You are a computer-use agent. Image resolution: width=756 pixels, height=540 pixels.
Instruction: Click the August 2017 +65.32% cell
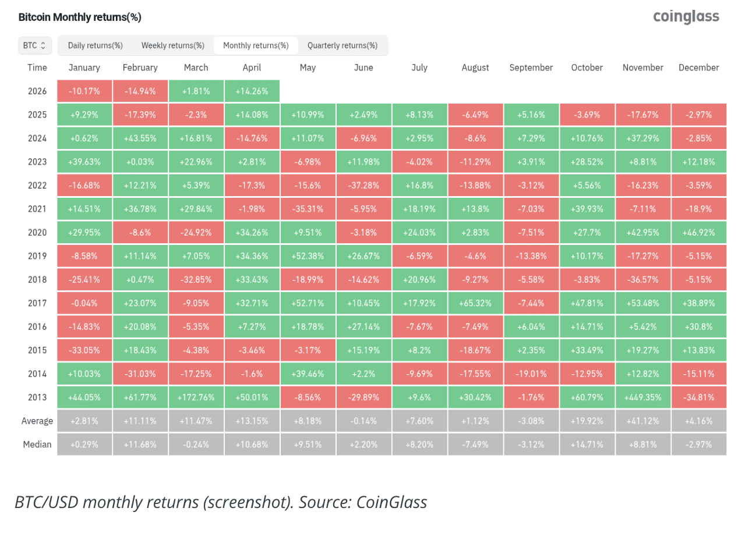475,303
